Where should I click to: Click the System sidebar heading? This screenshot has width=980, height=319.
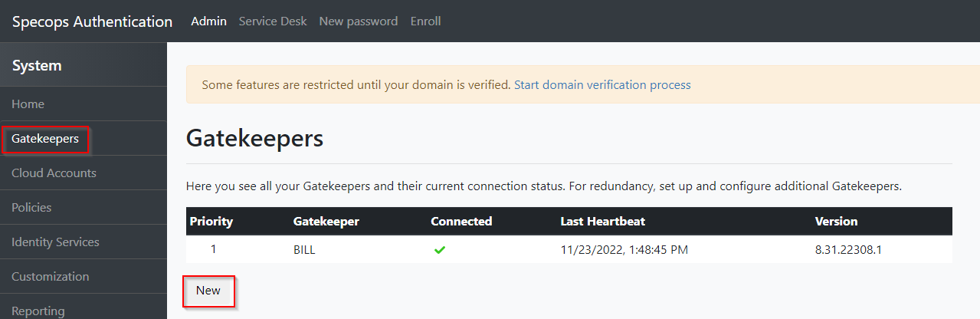[x=37, y=66]
